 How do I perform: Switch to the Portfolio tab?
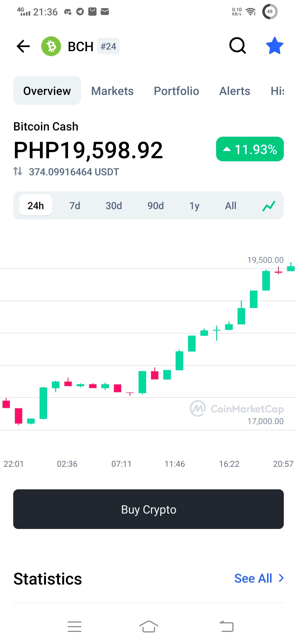[176, 91]
